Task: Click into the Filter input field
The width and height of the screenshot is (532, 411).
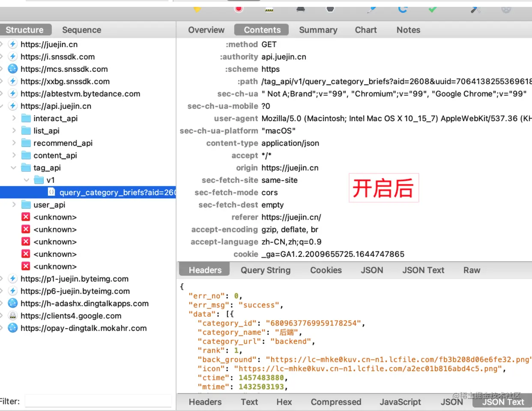Action: 98,401
